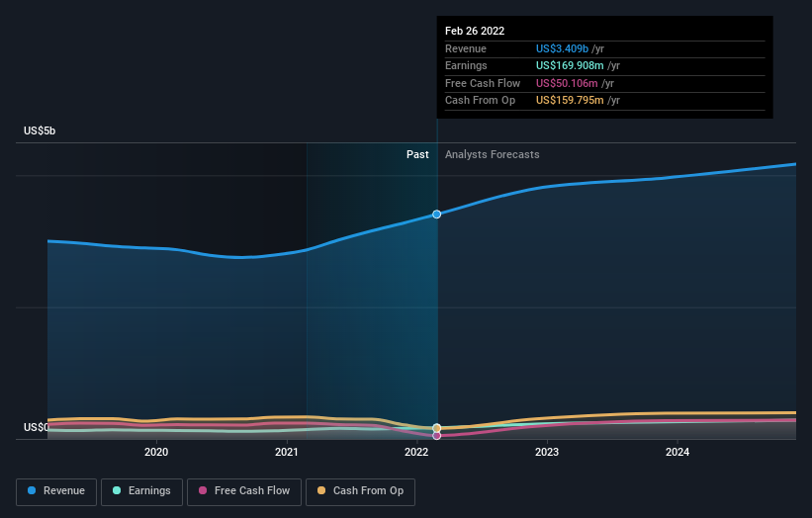The width and height of the screenshot is (812, 518).
Task: Click the US$3.409b revenue value in tooltip
Action: pyautogui.click(x=562, y=48)
